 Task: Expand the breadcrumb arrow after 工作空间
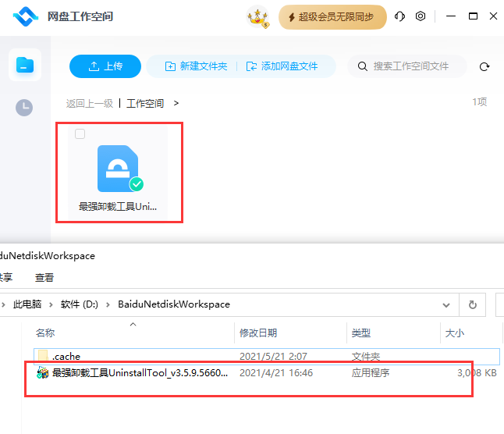176,103
